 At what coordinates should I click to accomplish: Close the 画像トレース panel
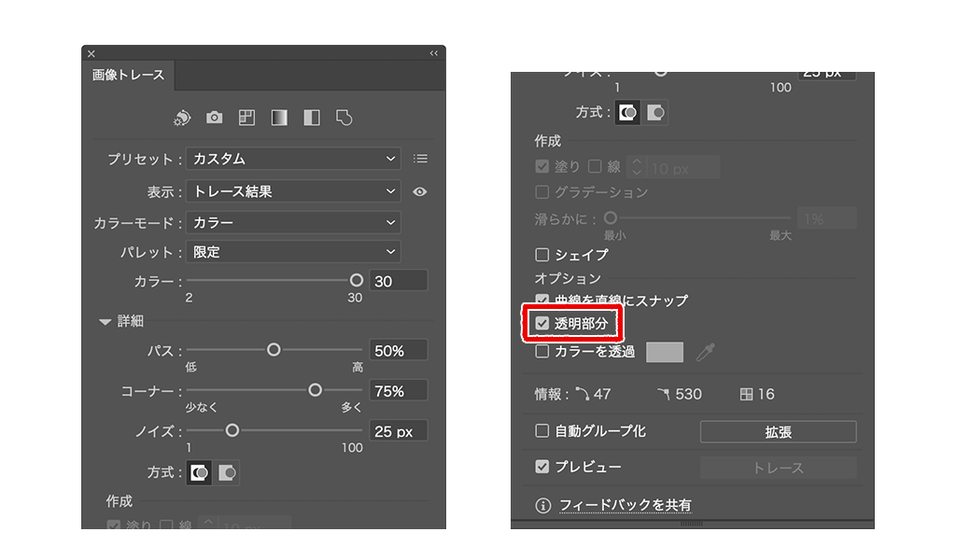91,53
